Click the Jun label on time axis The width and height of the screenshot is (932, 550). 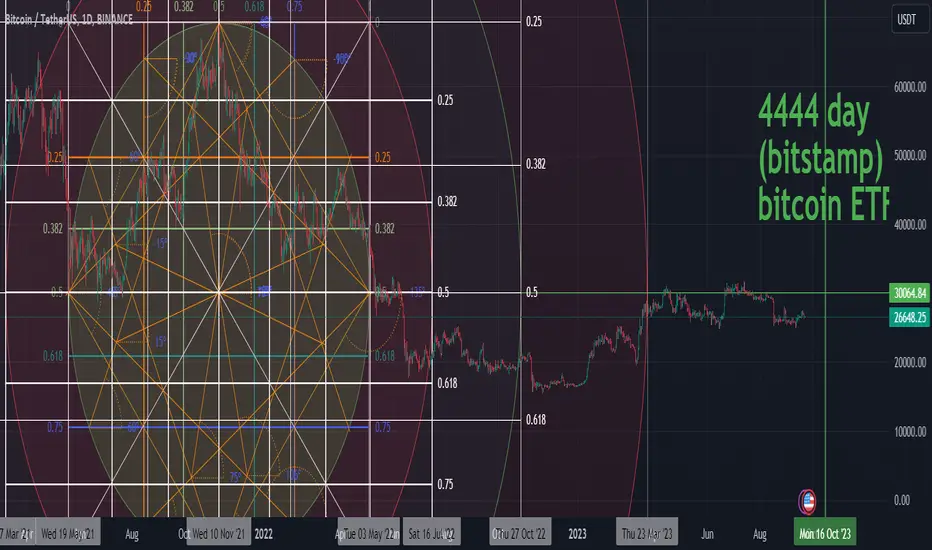707,534
